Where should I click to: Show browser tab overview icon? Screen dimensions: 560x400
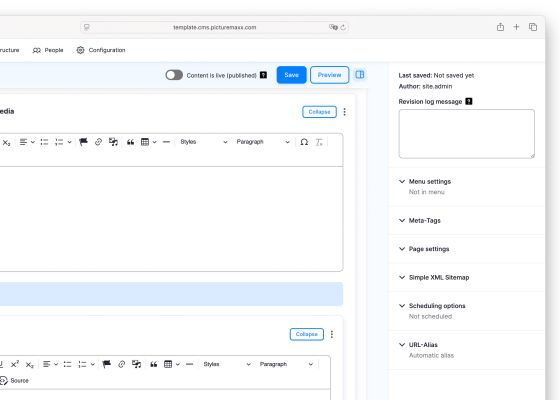pos(533,27)
